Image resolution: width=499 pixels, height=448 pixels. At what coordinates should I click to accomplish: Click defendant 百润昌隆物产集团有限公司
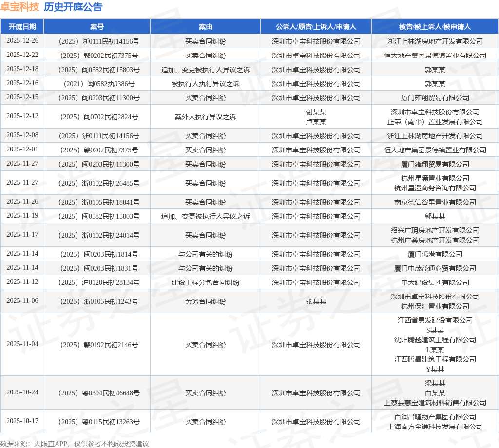pos(435,417)
